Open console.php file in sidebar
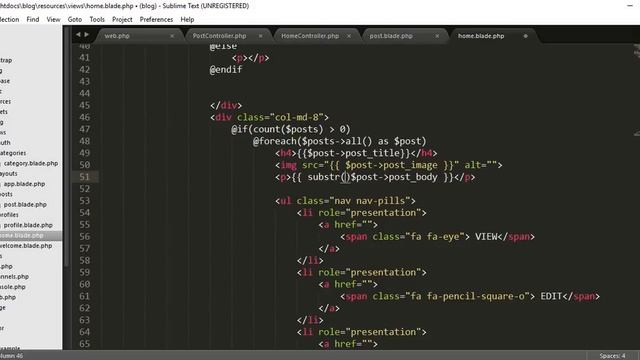The height and width of the screenshot is (360, 640). pos(13,287)
